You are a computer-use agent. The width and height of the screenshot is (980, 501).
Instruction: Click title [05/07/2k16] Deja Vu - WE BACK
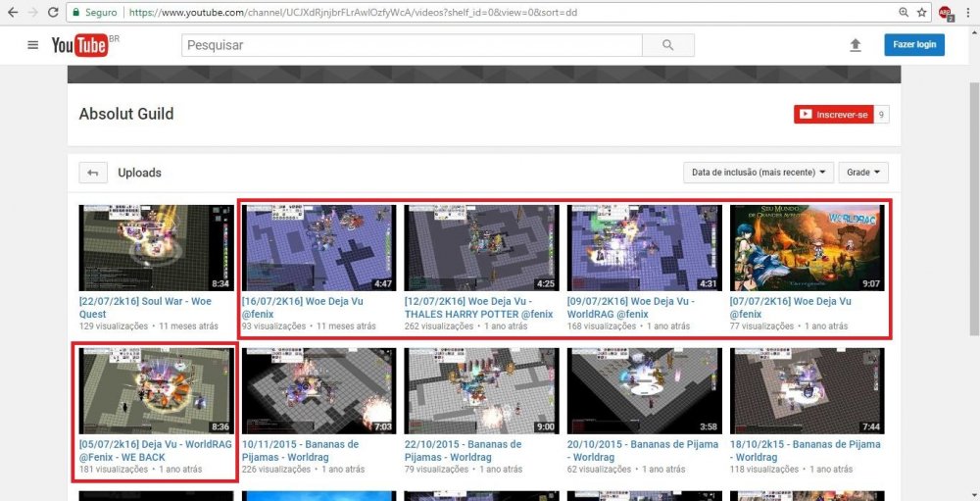click(x=156, y=450)
